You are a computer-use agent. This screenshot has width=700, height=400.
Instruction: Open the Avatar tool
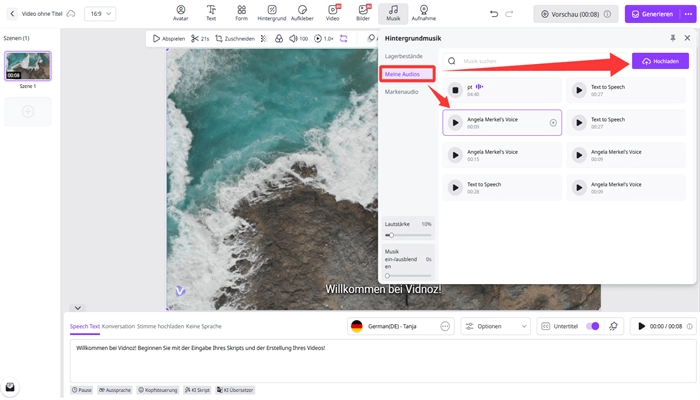coord(180,13)
